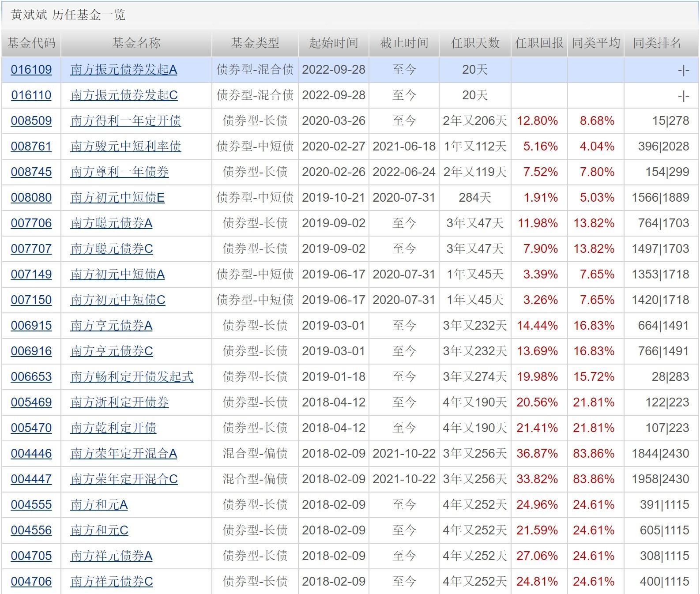This screenshot has width=700, height=594.
Task: Click the 同类排名 column header
Action: (661, 43)
